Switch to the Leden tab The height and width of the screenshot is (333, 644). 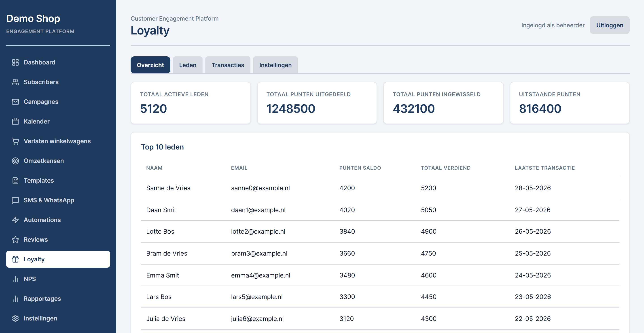(x=188, y=65)
